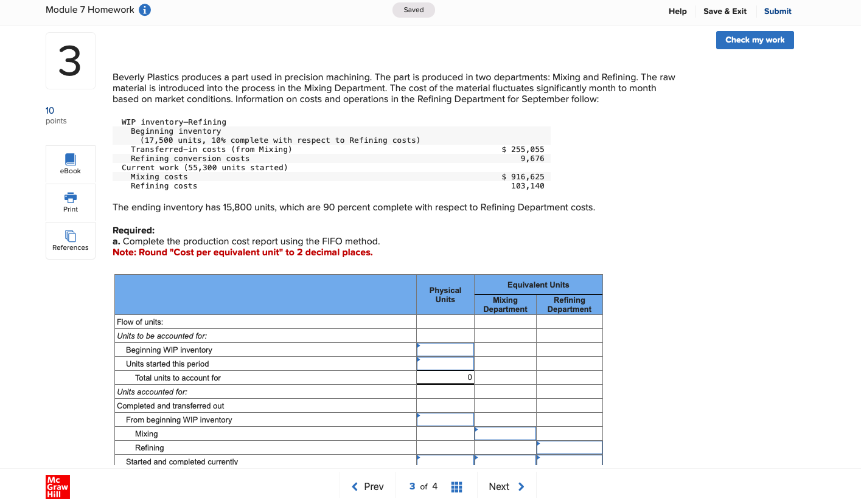Select the Units started this period field
This screenshot has height=504, width=861.
(x=445, y=363)
